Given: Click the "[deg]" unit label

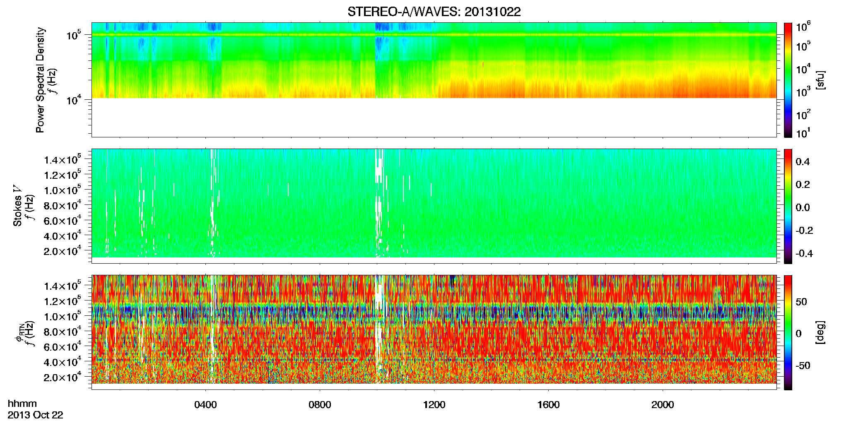Looking at the screenshot, I should pyautogui.click(x=820, y=332).
